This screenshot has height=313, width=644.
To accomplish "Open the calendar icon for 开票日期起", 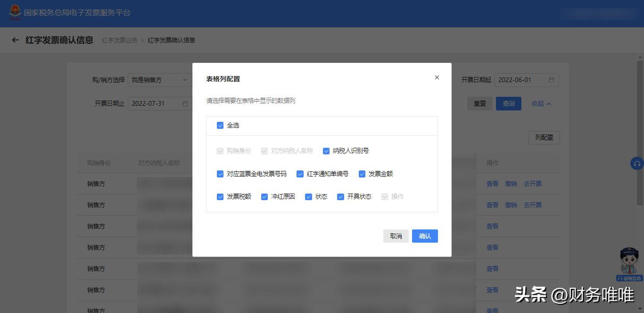I will click(553, 80).
